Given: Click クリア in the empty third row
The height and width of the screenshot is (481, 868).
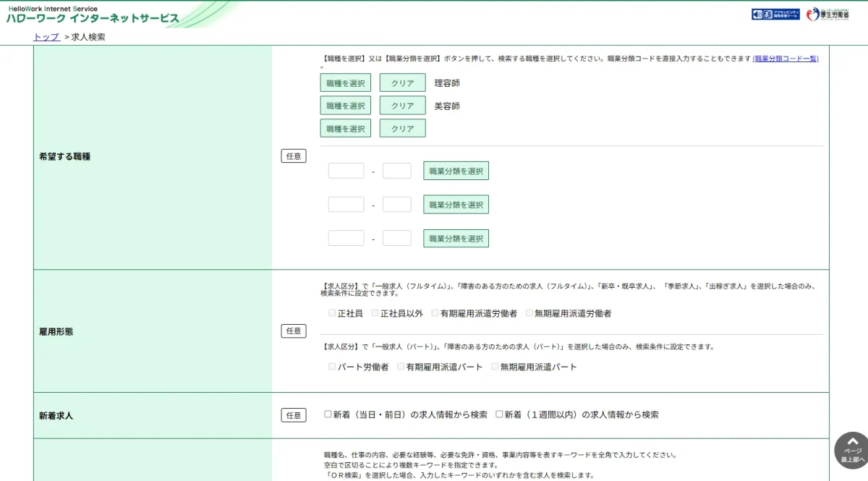Looking at the screenshot, I should [403, 128].
